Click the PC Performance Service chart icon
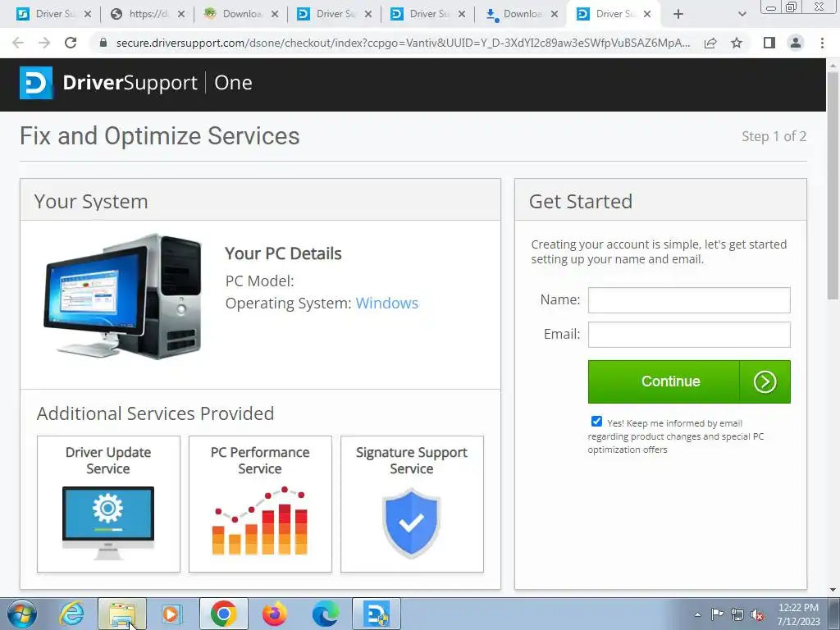The height and width of the screenshot is (630, 840). pos(260,521)
